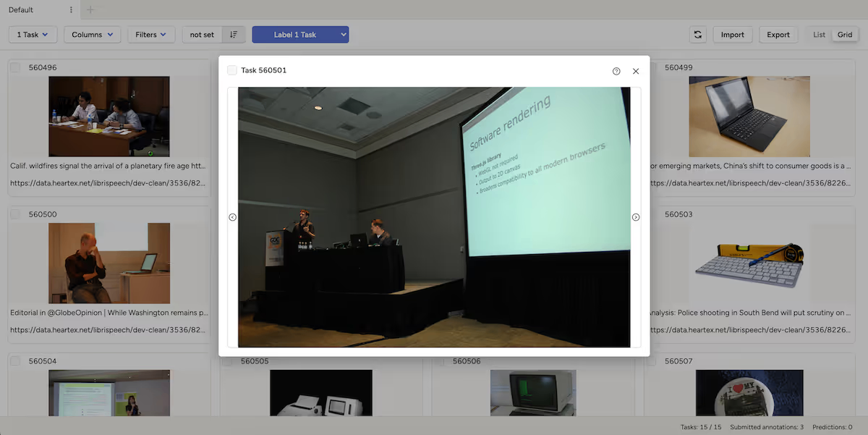The width and height of the screenshot is (868, 435).
Task: Expand the Label 1 Task dropdown arrow
Action: [343, 35]
